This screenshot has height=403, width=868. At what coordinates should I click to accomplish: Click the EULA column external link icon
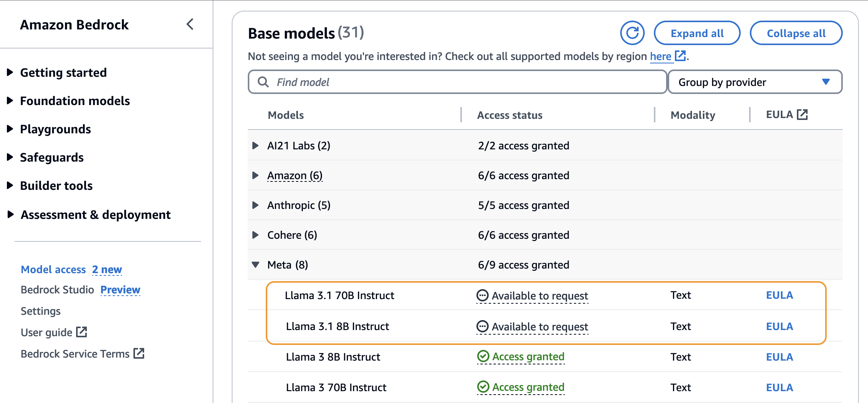[x=802, y=115]
